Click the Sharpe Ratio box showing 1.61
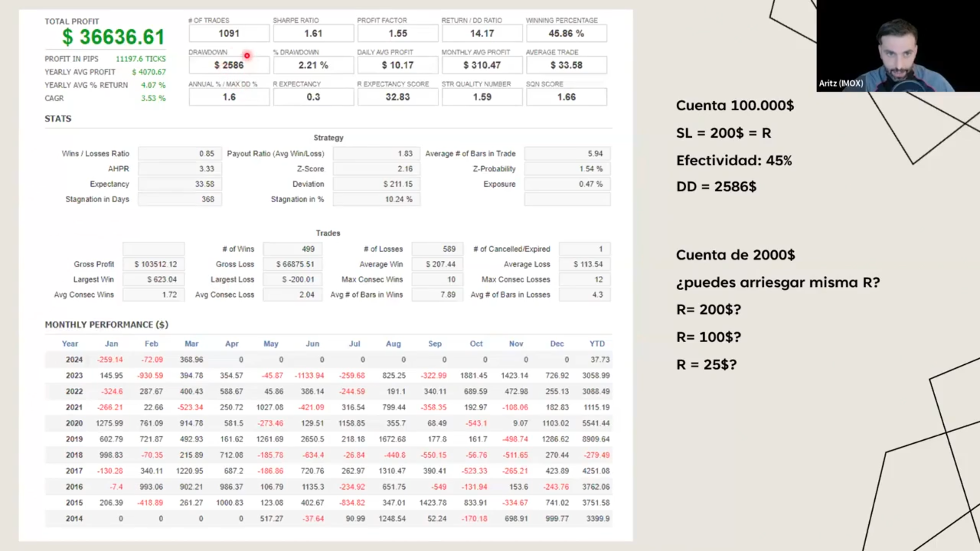Screen dimensions: 980x551 [313, 33]
